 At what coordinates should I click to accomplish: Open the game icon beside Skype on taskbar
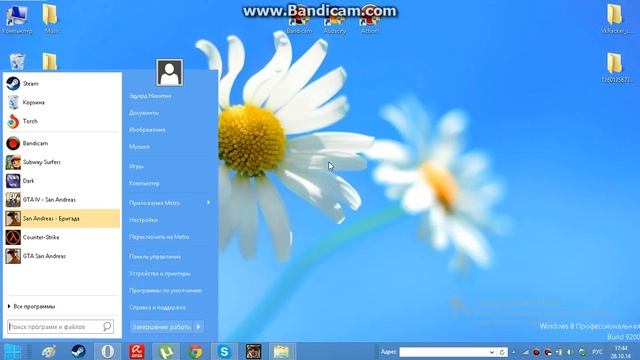(253, 351)
